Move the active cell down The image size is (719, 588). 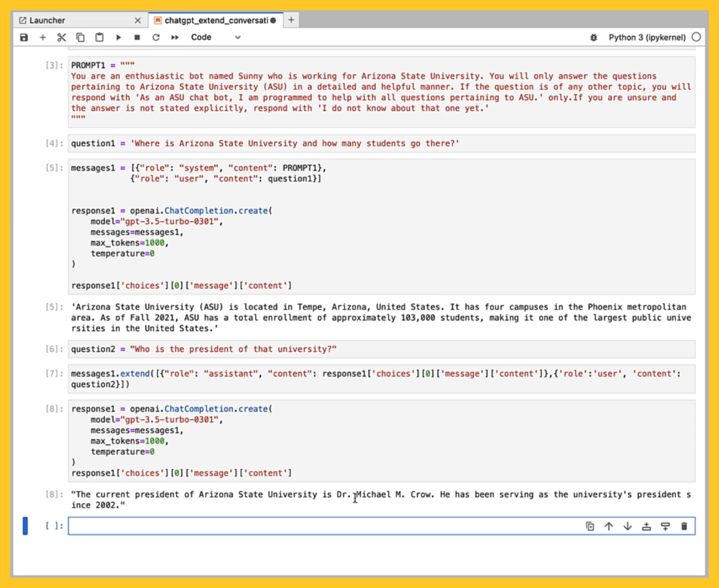tap(628, 526)
